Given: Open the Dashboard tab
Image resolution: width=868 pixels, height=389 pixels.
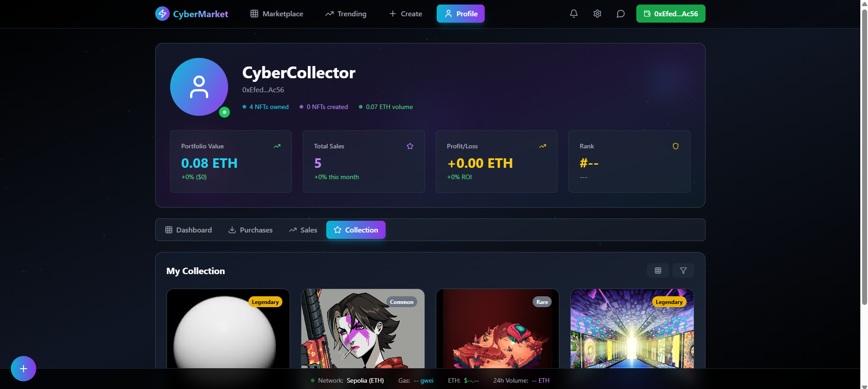Looking at the screenshot, I should [188, 230].
